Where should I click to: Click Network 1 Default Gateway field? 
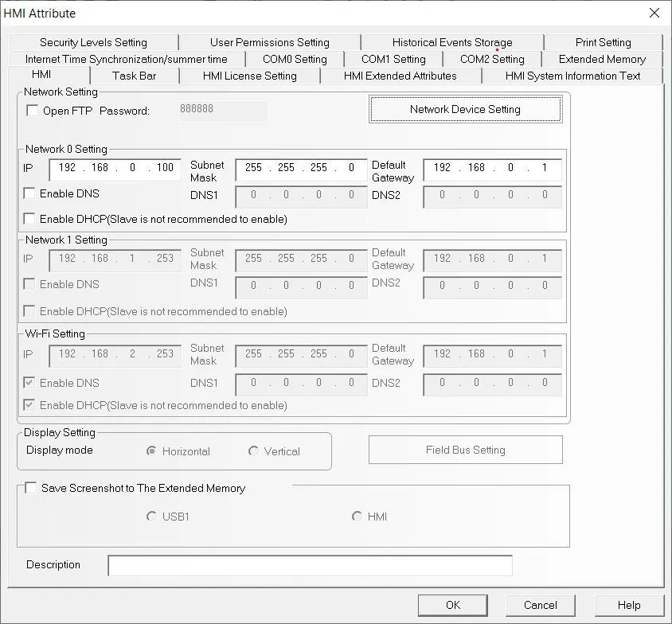[492, 260]
